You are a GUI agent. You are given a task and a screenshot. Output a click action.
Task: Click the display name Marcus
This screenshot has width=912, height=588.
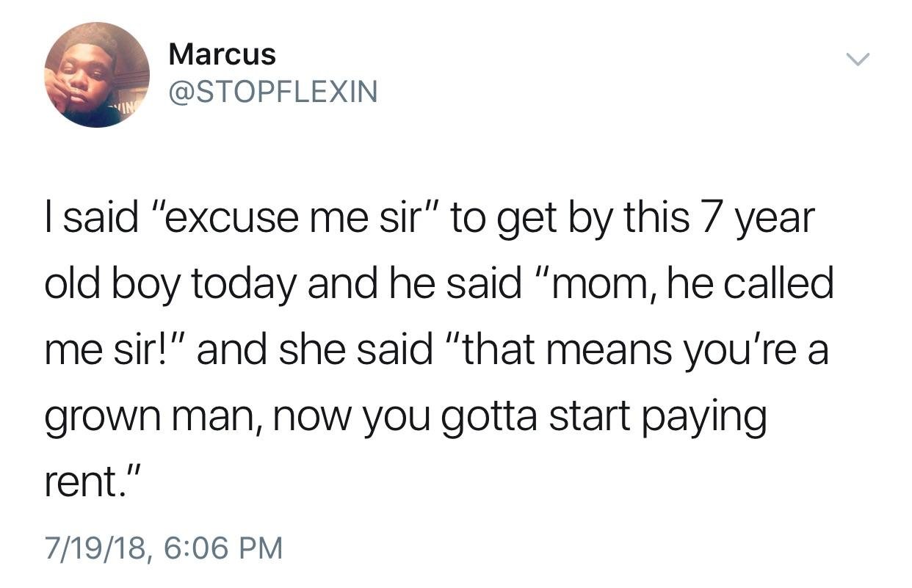tap(222, 54)
